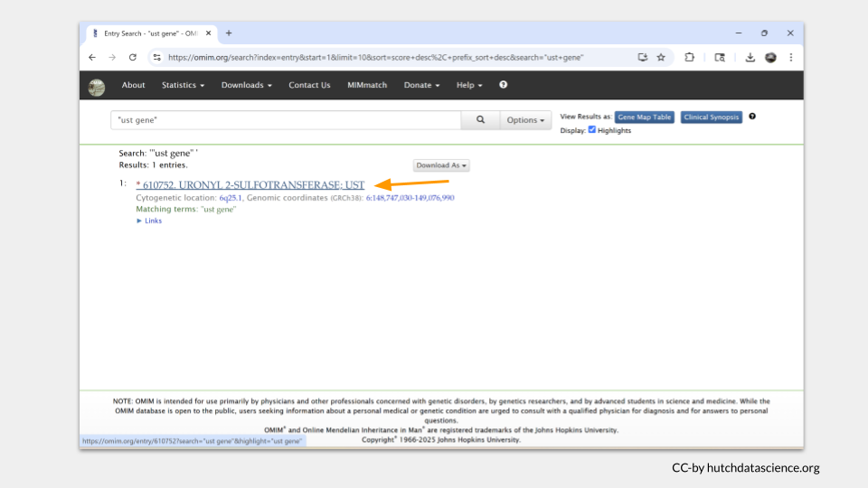Screen dimensions: 868x488
Task: Restore down the browser window
Action: tap(765, 33)
